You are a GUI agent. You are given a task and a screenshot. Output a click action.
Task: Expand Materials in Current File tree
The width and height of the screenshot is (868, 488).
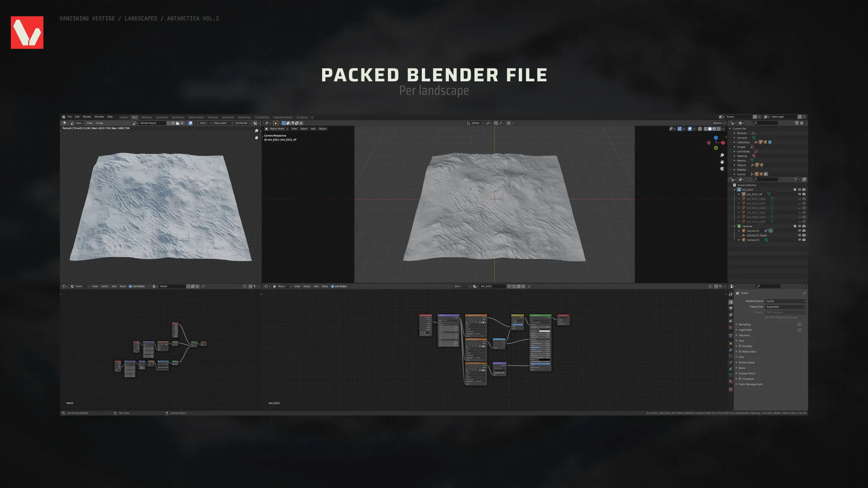734,156
